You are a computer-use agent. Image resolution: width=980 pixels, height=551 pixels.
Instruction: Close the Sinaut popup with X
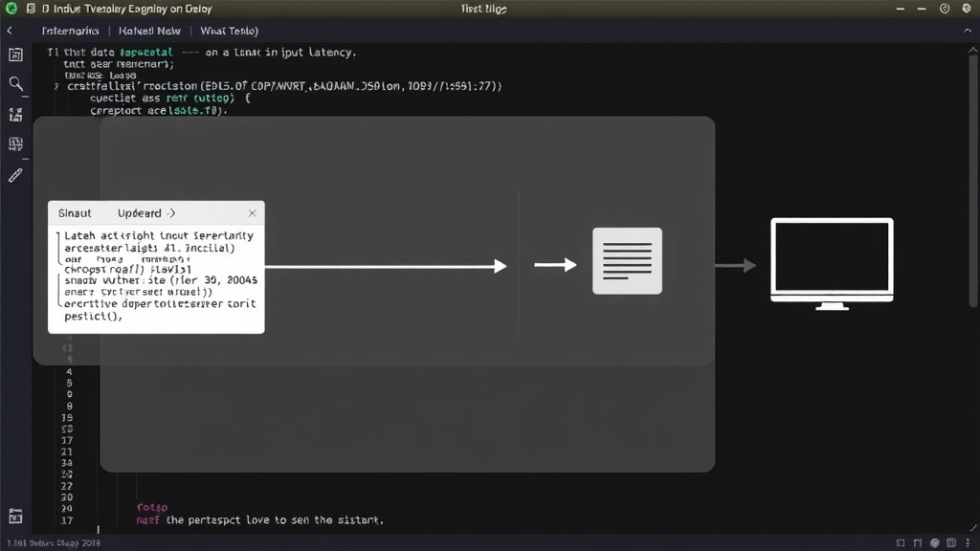[x=252, y=213]
